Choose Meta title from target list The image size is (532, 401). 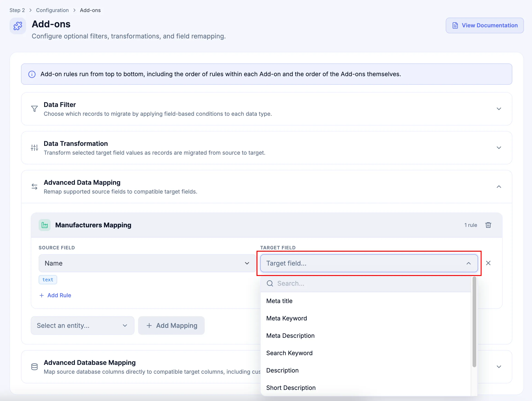tap(365, 301)
